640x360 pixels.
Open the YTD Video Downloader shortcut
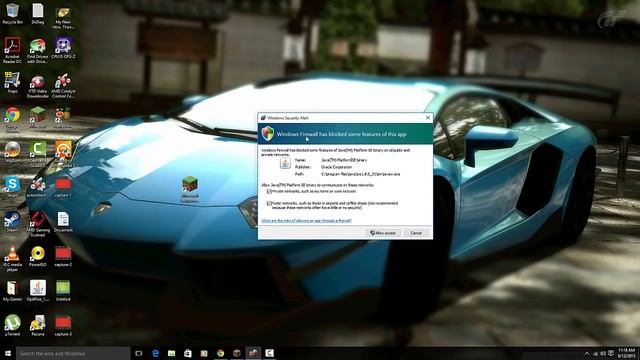click(x=38, y=85)
